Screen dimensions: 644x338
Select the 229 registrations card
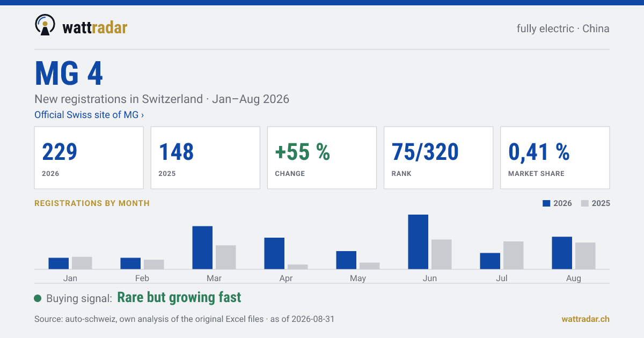pos(89,158)
